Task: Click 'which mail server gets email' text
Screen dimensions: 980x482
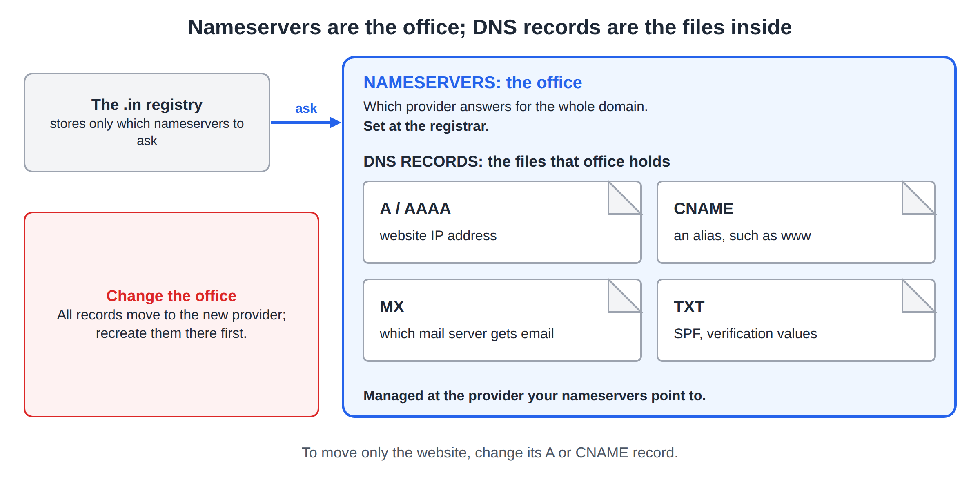Action: click(467, 334)
